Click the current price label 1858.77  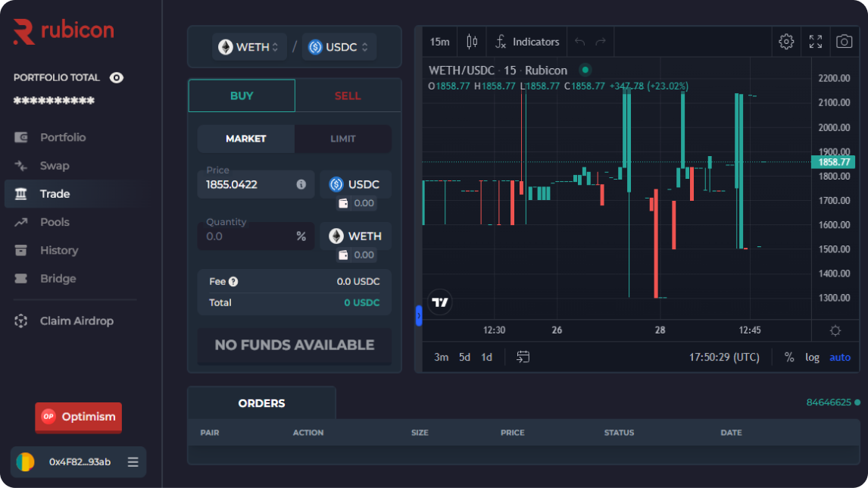pyautogui.click(x=834, y=162)
